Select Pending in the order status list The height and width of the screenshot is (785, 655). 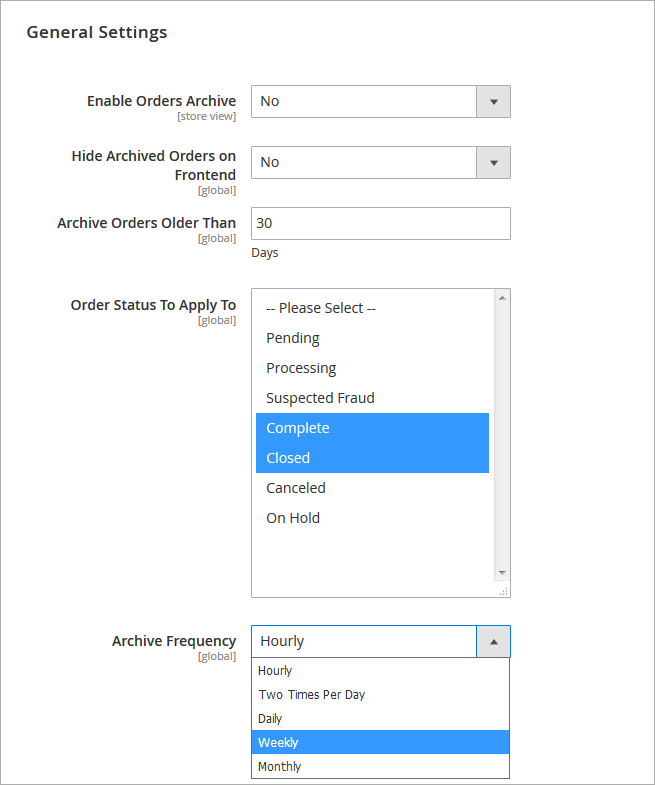tap(293, 338)
